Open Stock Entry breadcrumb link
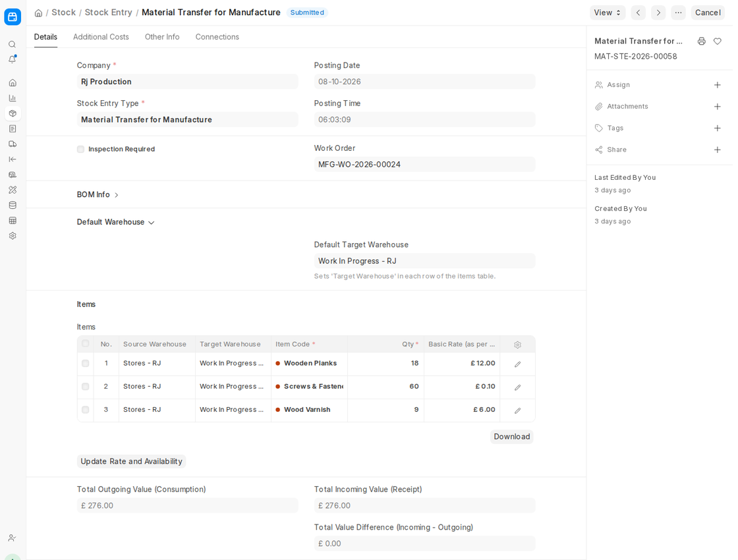The width and height of the screenshot is (738, 560). click(108, 13)
